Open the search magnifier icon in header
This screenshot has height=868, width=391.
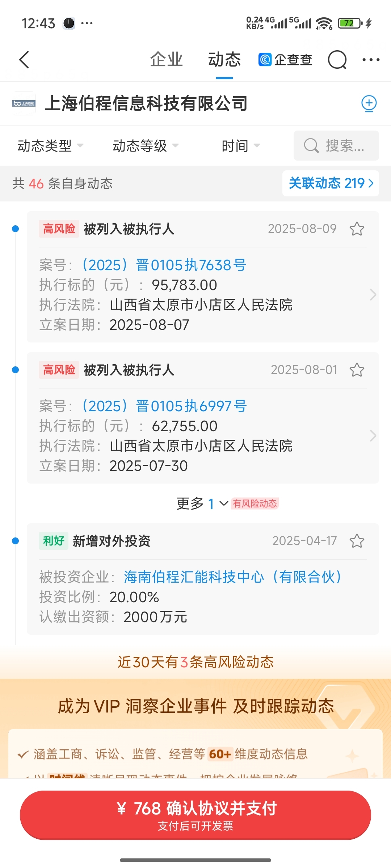point(337,60)
